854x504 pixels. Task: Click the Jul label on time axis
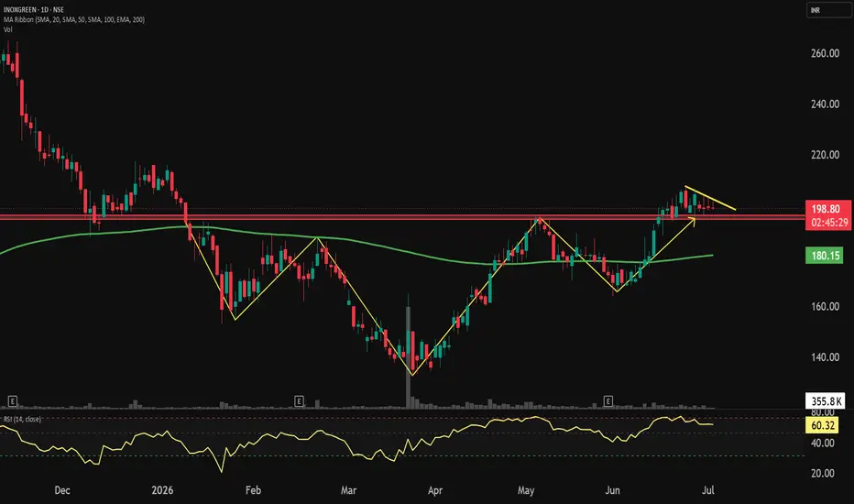click(x=707, y=490)
